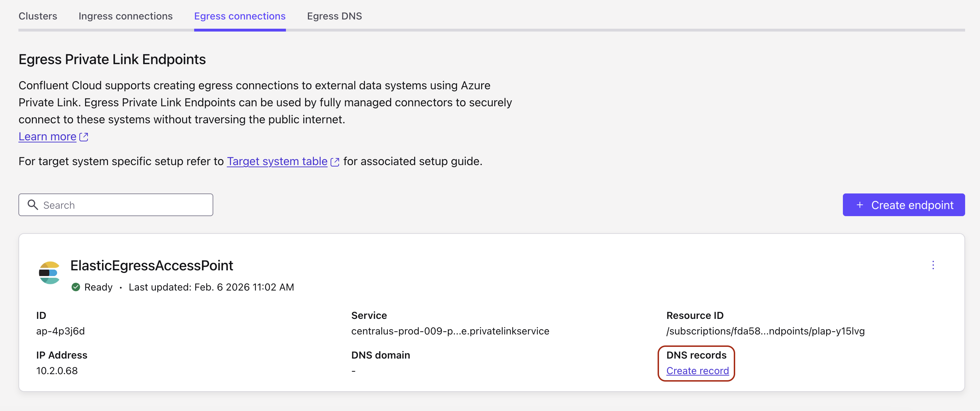Select the Egress DNS tab
The height and width of the screenshot is (411, 980).
(334, 16)
